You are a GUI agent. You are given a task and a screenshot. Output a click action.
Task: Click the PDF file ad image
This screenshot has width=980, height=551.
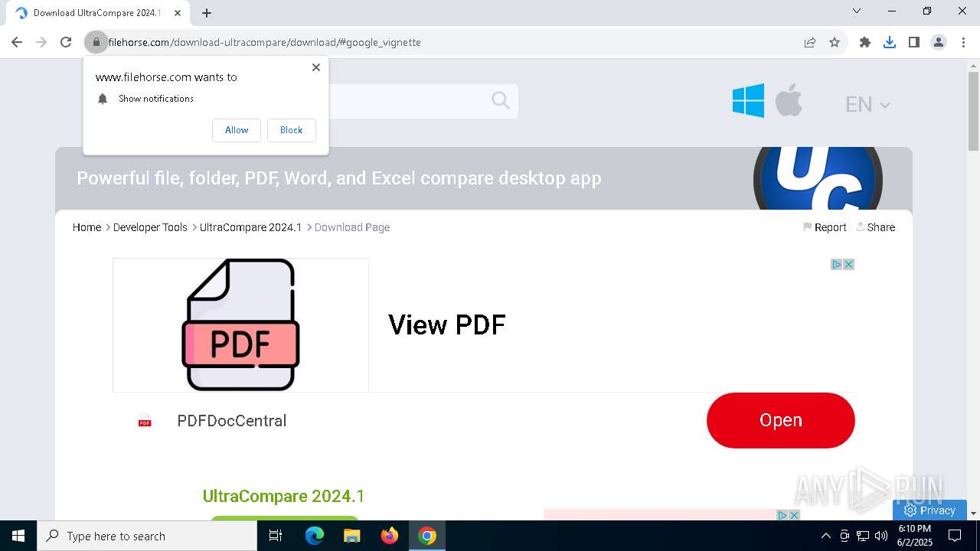coord(240,325)
